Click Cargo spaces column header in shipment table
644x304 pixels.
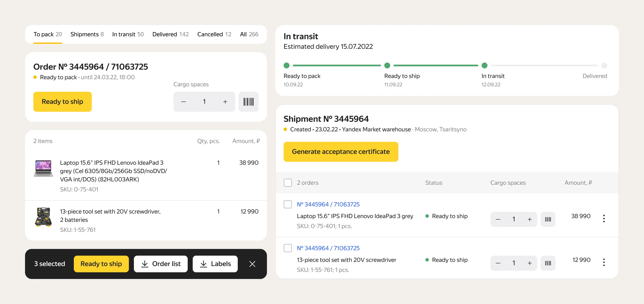(x=508, y=183)
